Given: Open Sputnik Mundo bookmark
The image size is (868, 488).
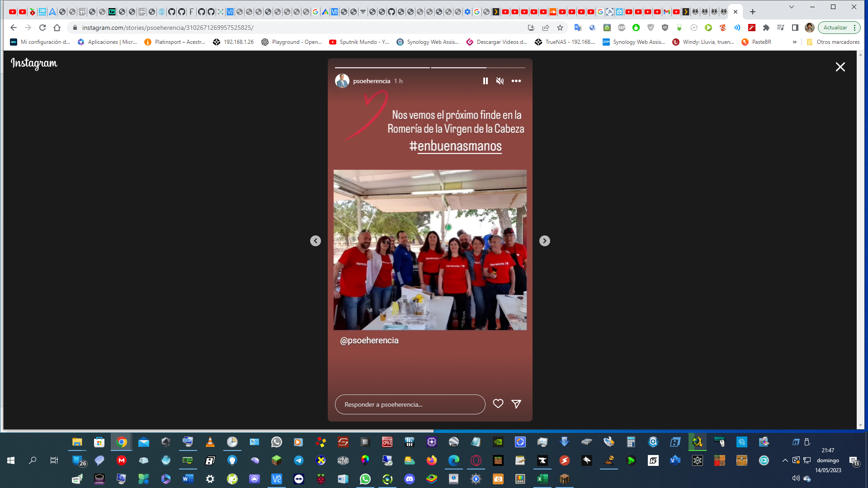Looking at the screenshot, I should (359, 42).
